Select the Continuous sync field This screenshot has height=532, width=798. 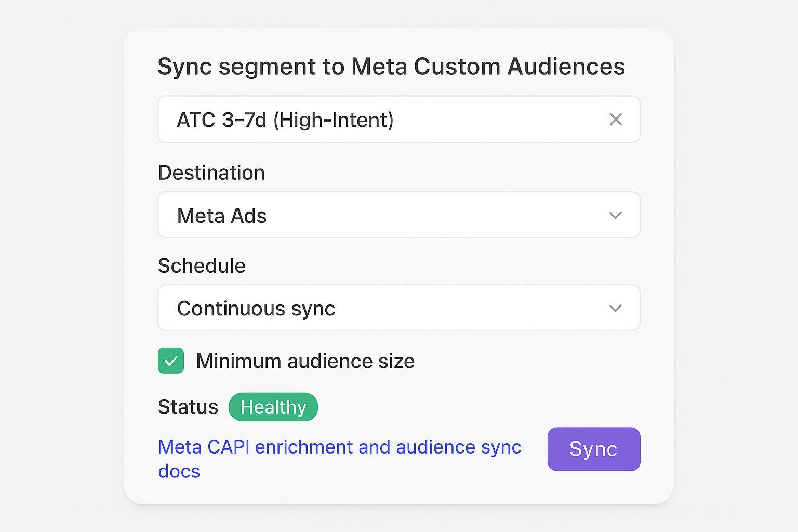tap(399, 308)
